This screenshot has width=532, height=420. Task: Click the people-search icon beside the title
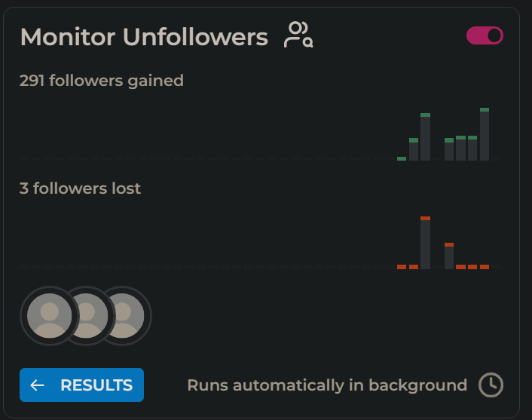(x=298, y=35)
